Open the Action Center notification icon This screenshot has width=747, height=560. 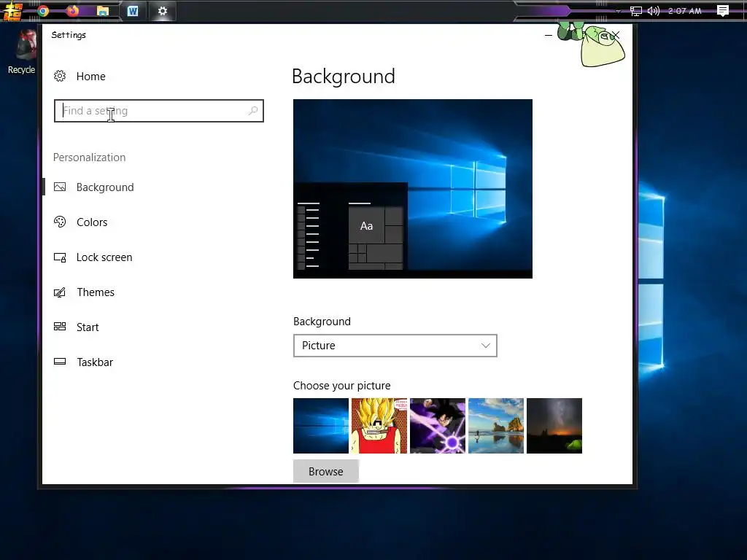[722, 10]
